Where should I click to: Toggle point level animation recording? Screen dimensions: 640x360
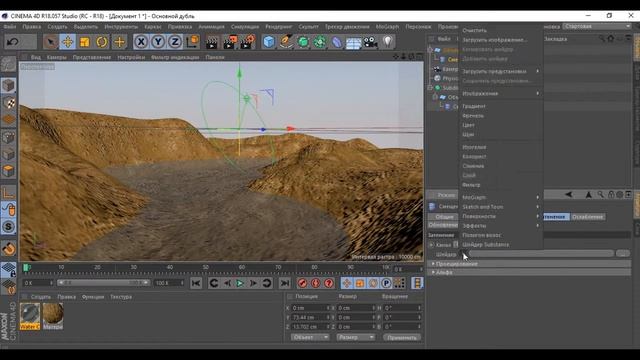point(399,283)
